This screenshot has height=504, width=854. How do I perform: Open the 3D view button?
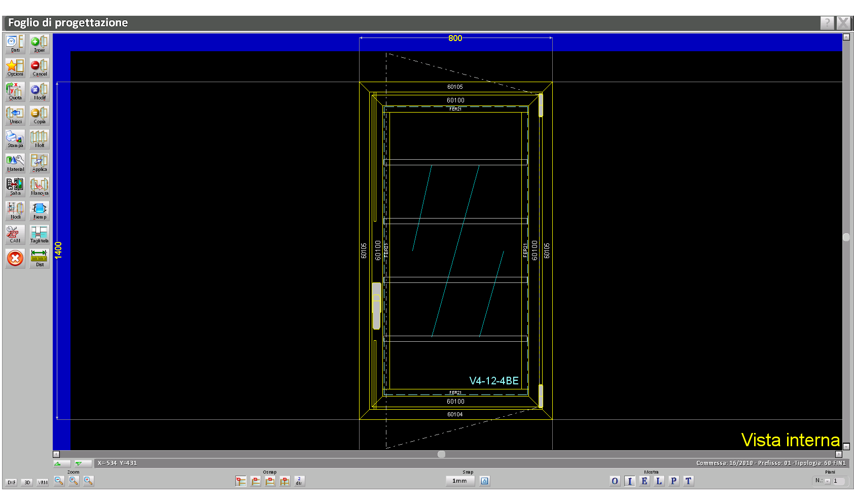click(x=27, y=482)
